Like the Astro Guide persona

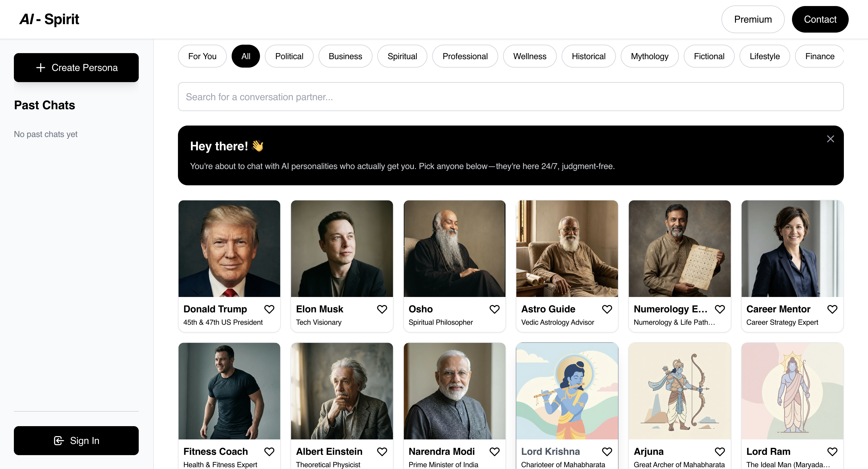tap(607, 309)
